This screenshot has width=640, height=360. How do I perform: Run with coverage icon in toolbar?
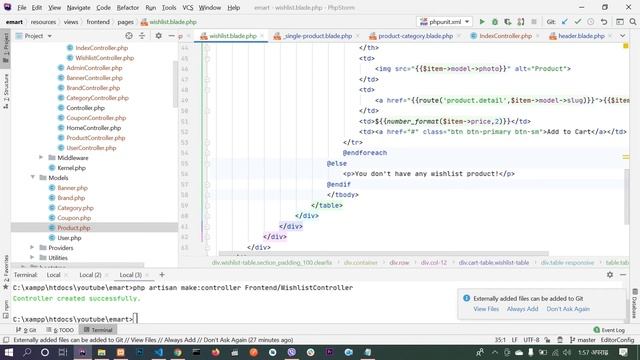[x=508, y=22]
